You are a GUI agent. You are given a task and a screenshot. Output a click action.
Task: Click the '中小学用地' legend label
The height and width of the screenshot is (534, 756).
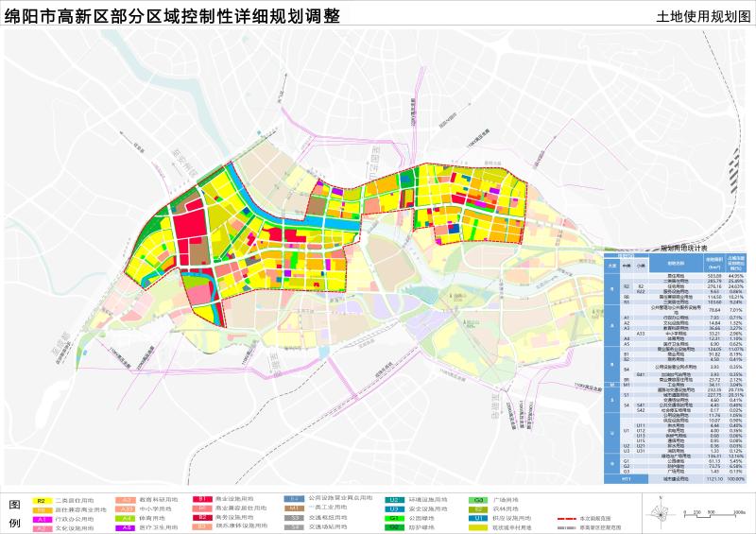[x=155, y=508]
